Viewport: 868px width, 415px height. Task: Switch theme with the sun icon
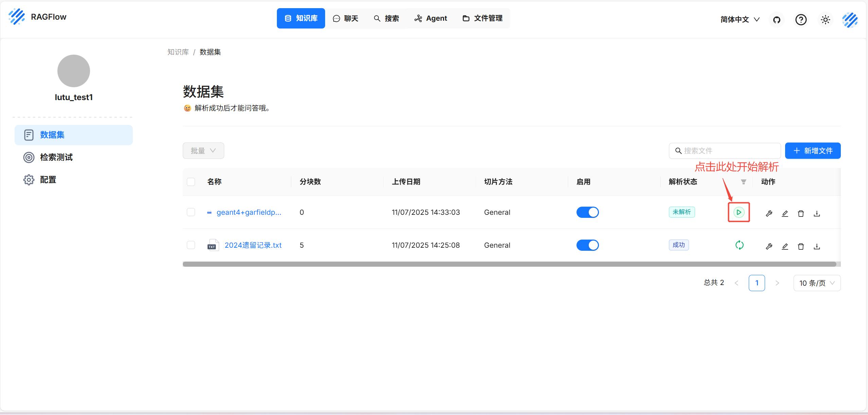(x=825, y=20)
